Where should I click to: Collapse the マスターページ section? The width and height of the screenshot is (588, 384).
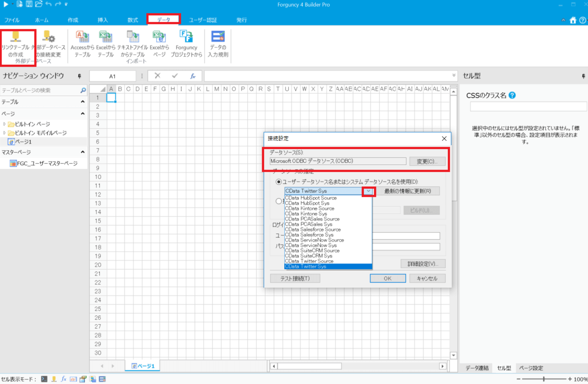coord(82,153)
